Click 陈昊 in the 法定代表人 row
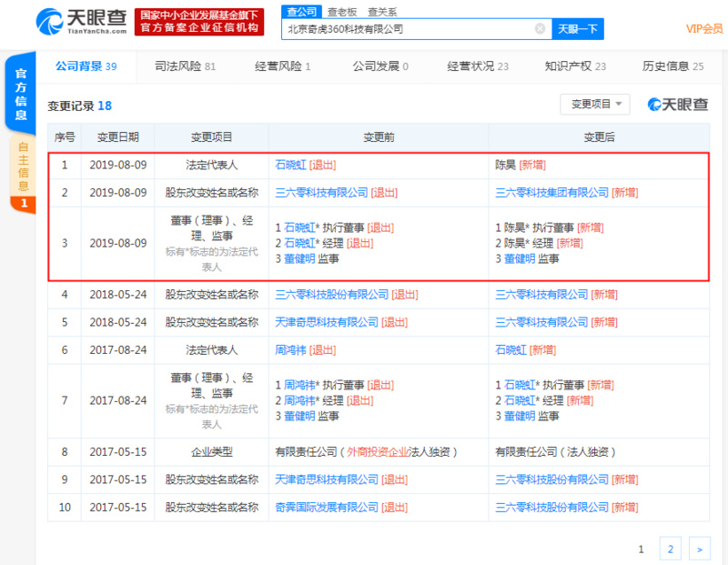 [x=505, y=165]
